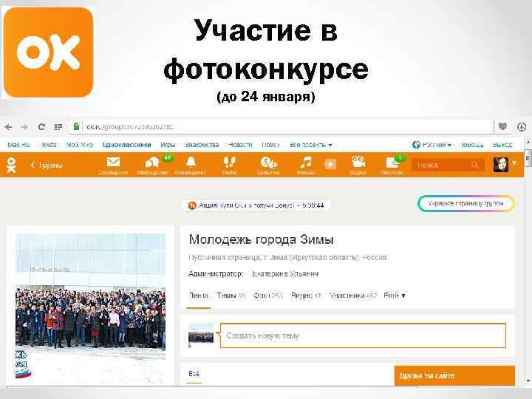Click the music play button icon
The height and width of the screenshot is (399, 532).
click(x=330, y=164)
